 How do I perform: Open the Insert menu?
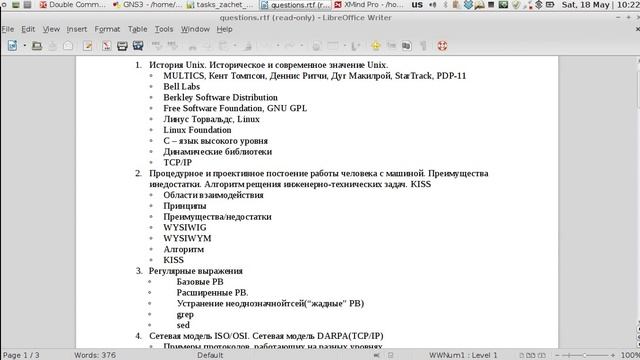click(77, 29)
